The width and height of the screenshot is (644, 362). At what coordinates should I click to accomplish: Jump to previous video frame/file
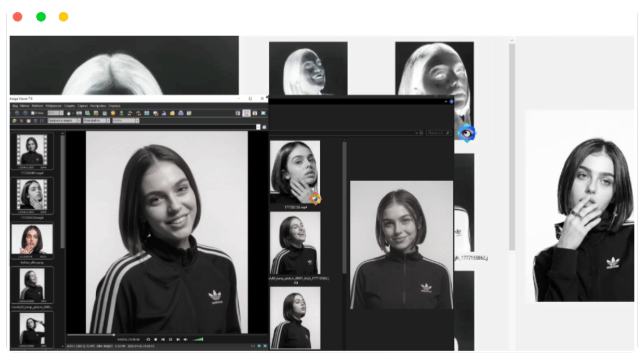tap(163, 339)
